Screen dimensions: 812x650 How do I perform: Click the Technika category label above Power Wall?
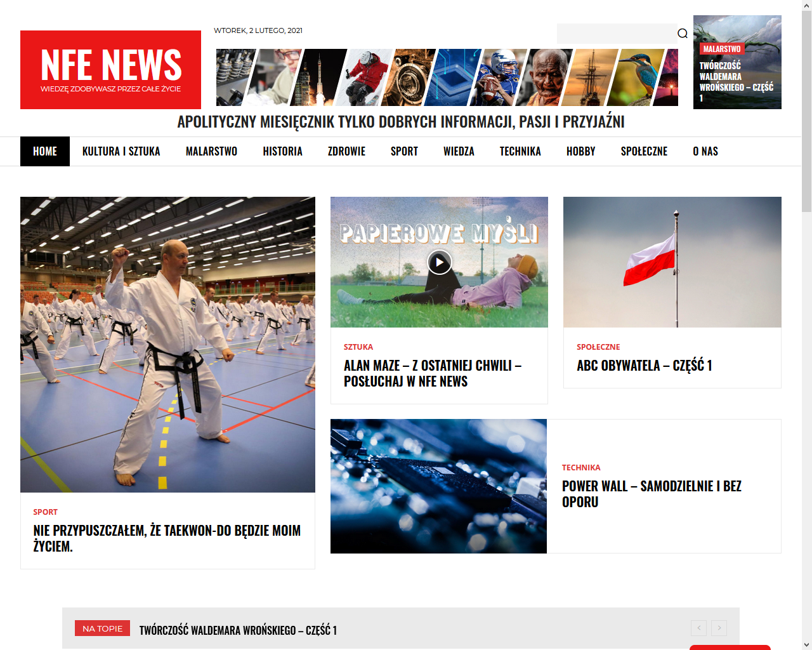580,468
